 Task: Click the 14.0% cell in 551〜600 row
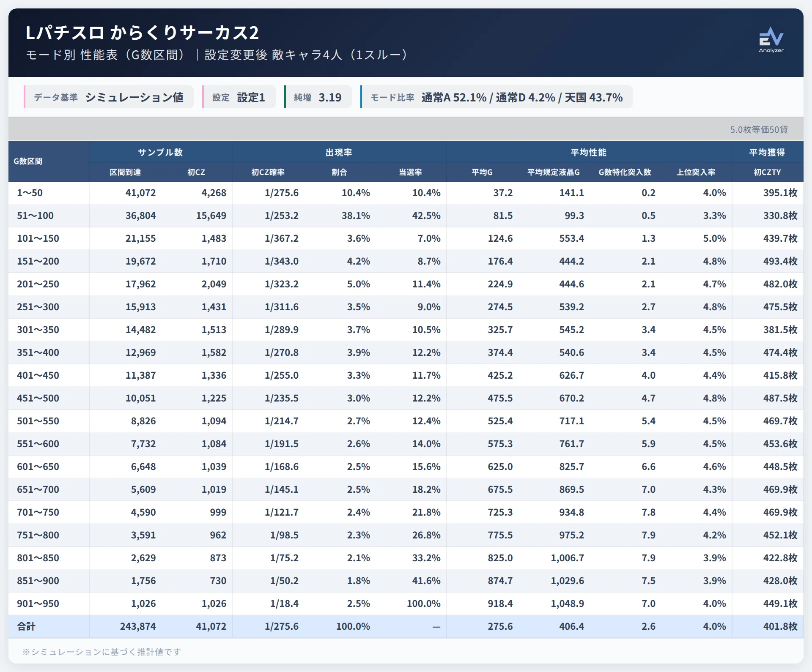pyautogui.click(x=426, y=444)
